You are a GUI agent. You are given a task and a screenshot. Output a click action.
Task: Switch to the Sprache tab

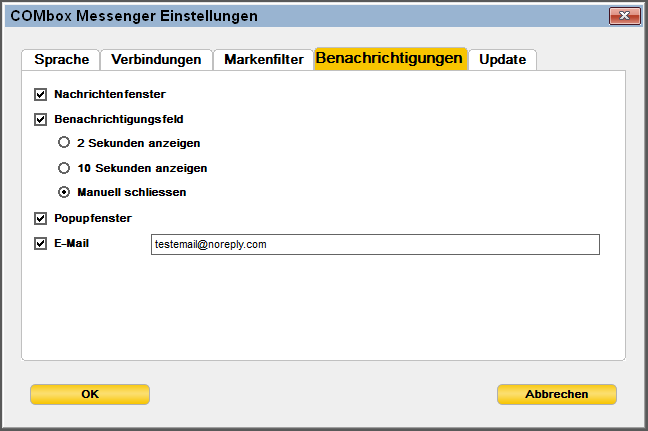click(x=61, y=60)
